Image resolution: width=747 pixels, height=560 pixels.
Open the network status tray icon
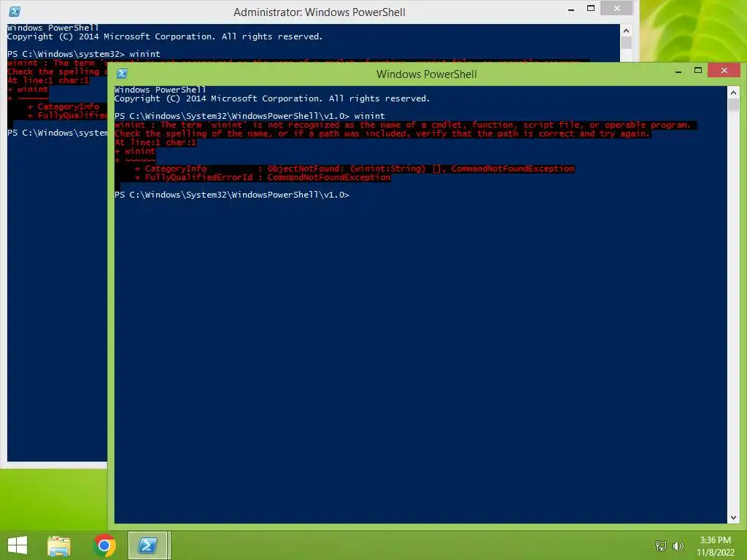tap(661, 545)
